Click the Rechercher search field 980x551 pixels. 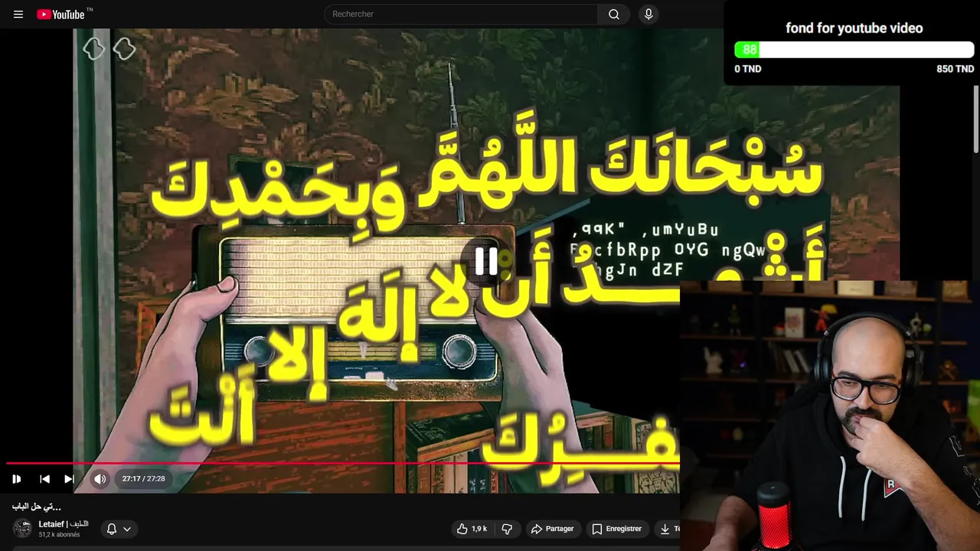(461, 14)
